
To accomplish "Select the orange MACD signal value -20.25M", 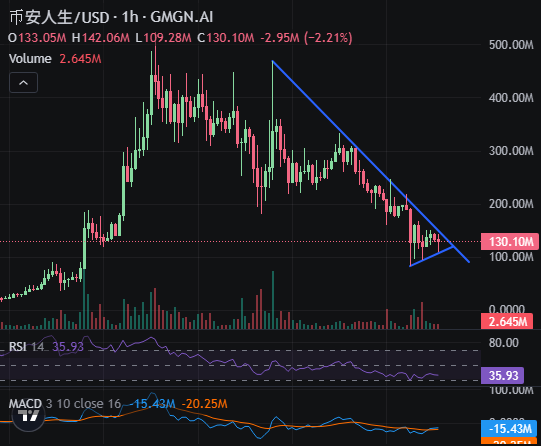I will pyautogui.click(x=204, y=404).
